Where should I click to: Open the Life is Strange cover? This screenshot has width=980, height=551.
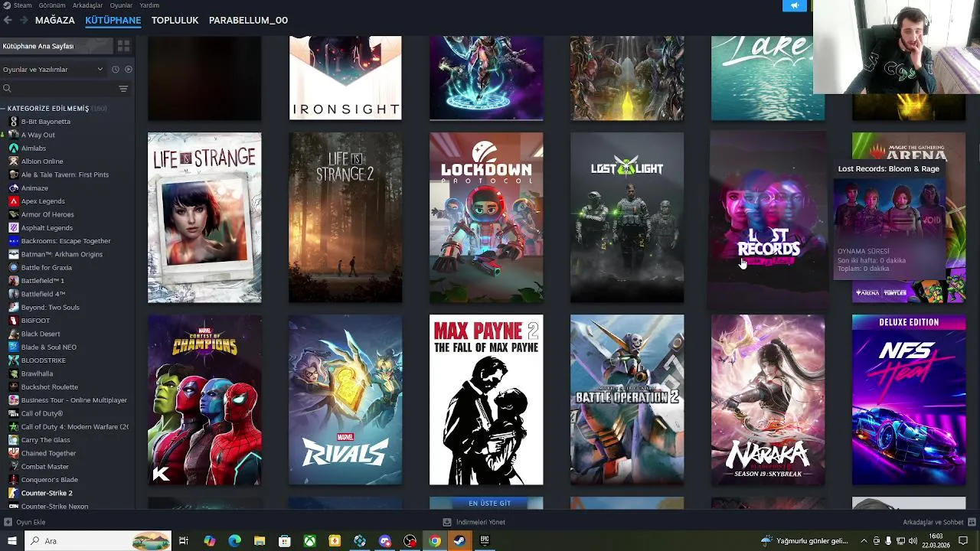204,217
